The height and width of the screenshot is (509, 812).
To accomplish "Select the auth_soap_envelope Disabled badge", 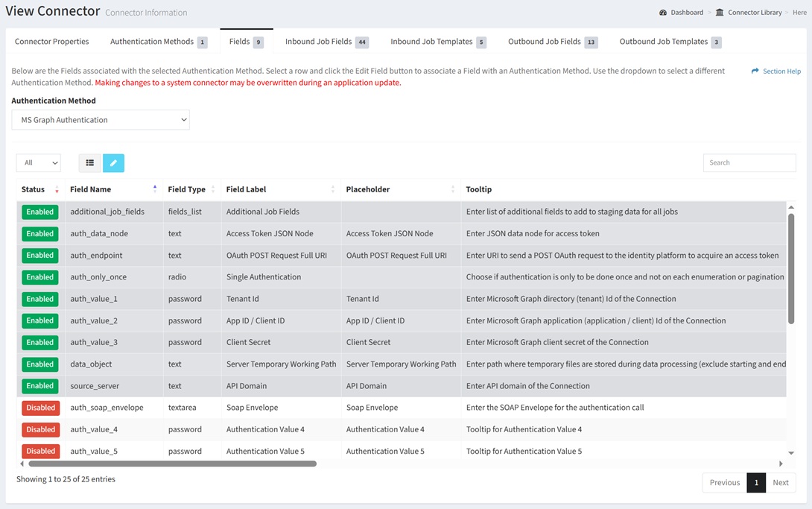I will coord(40,408).
